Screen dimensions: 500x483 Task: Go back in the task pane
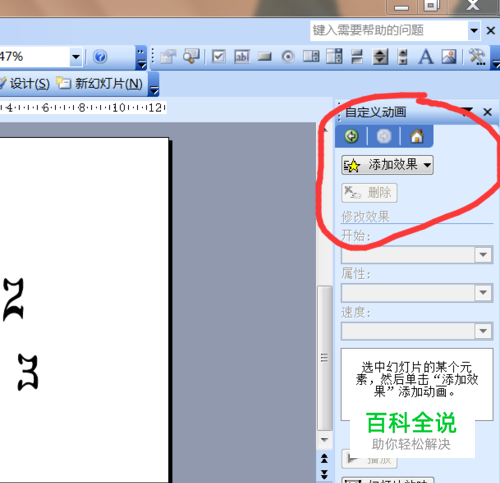351,136
